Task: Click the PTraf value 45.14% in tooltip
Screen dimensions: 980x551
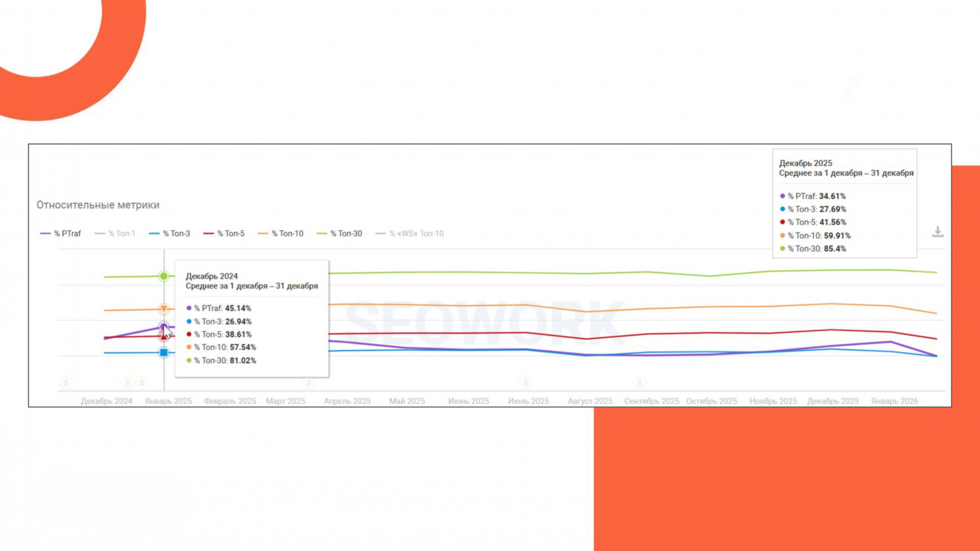Action: point(238,308)
